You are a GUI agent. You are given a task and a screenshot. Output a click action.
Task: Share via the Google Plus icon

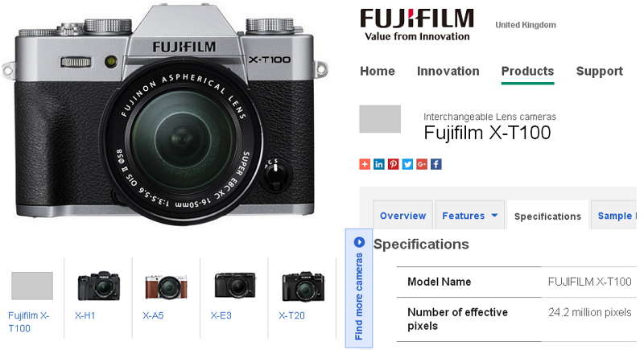422,164
